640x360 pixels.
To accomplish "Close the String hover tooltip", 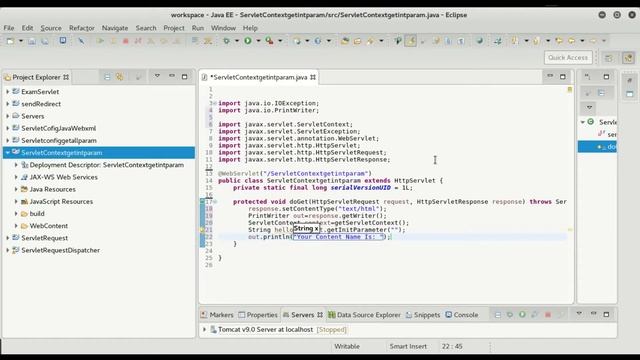I will pos(316,229).
